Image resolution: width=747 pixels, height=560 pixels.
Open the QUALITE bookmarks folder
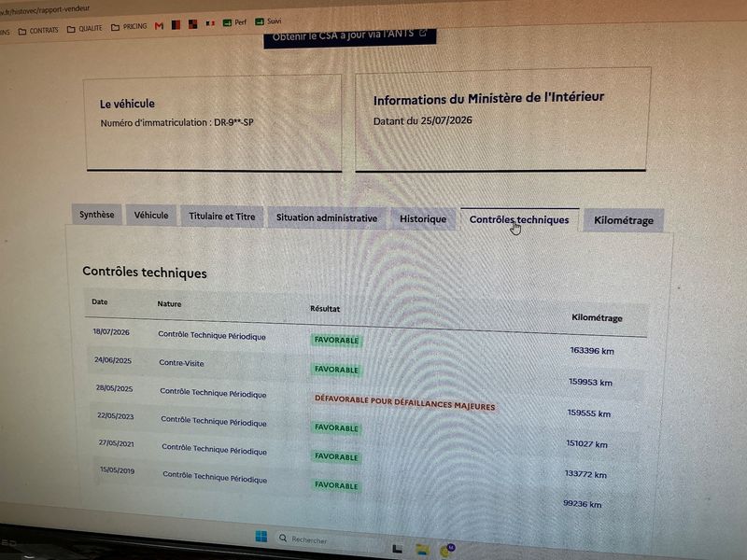tap(84, 29)
